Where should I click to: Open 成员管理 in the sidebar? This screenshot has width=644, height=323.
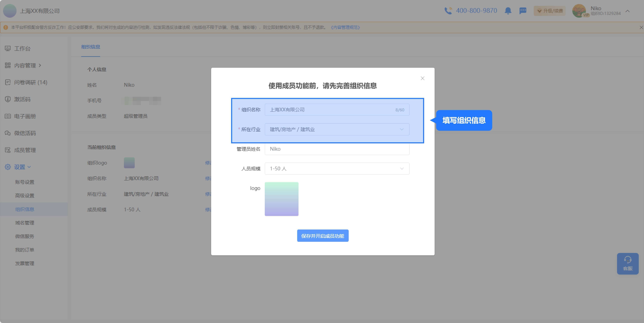click(x=25, y=150)
